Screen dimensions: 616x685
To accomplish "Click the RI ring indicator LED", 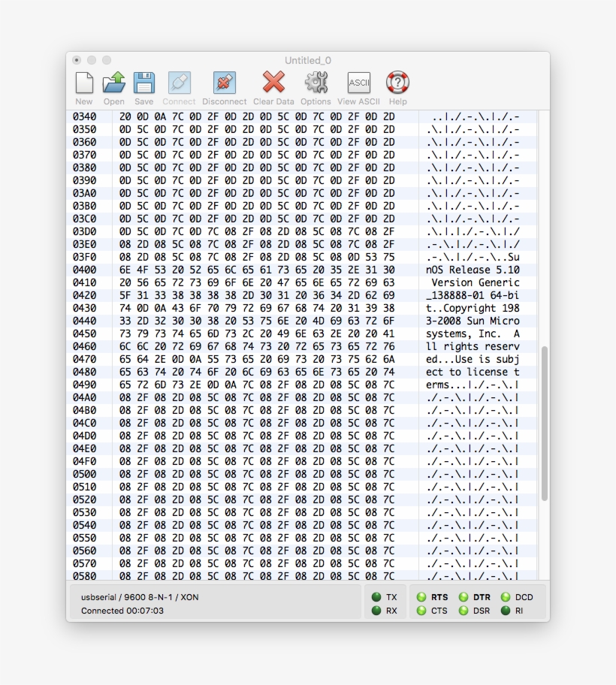I will 504,610.
